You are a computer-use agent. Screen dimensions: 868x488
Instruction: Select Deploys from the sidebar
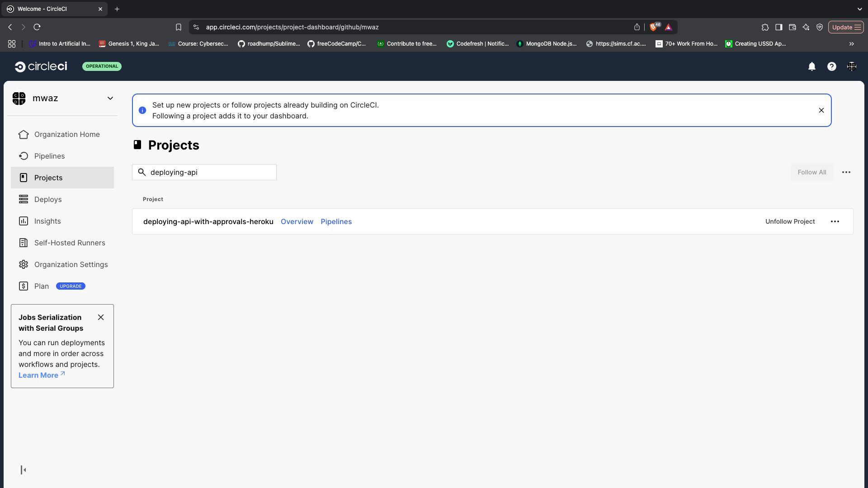[48, 199]
